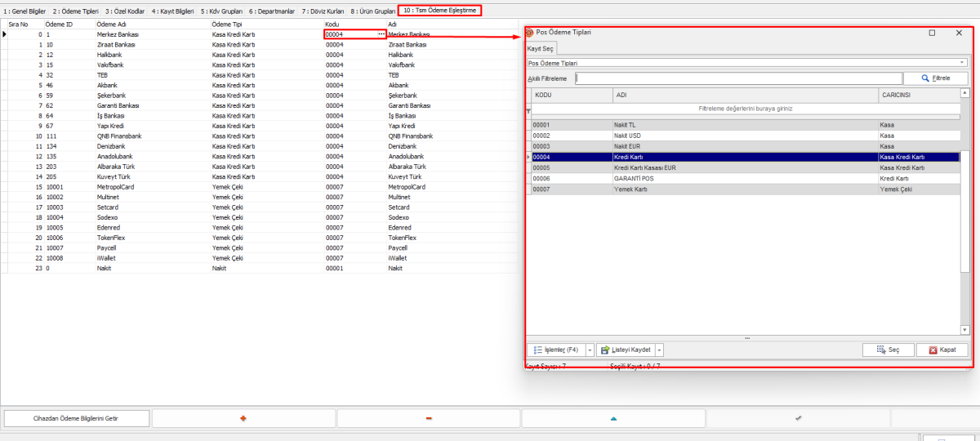Image resolution: width=980 pixels, height=441 pixels.
Task: Click Kapat with red X icon
Action: tap(942, 350)
